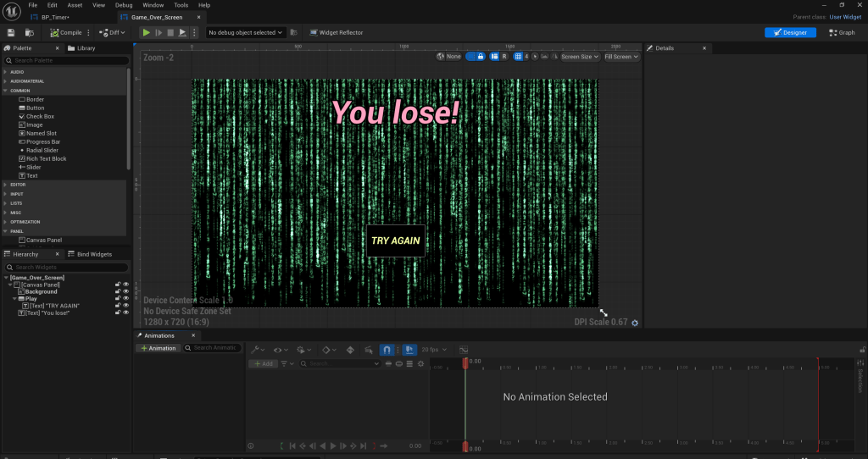Click the Search Palette input field
This screenshot has height=459, width=868.
coord(68,60)
